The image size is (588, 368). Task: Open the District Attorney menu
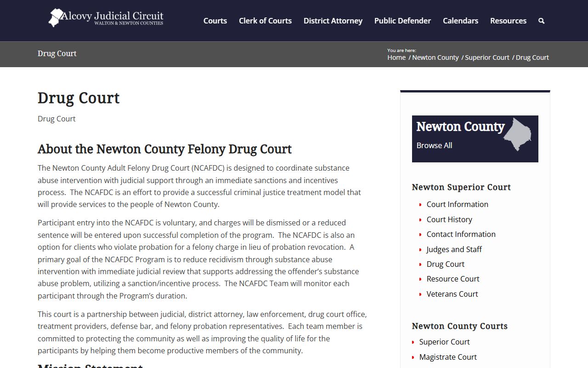click(x=333, y=21)
